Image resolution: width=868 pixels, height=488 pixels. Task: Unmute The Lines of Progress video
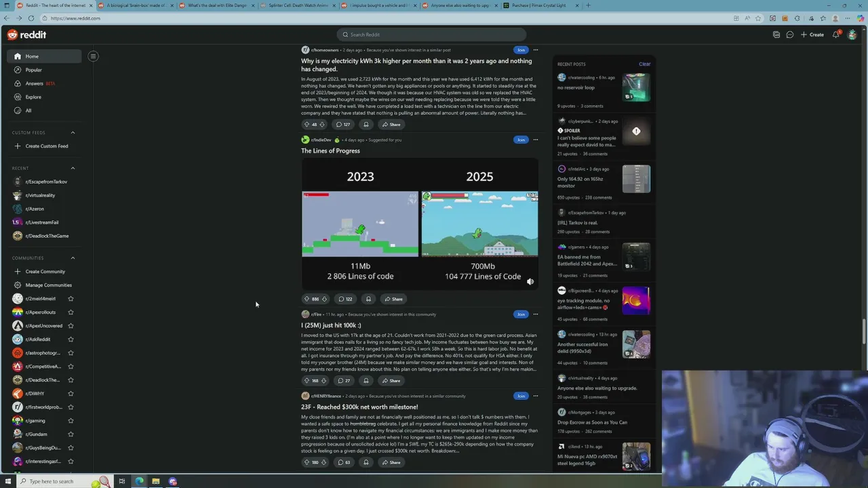click(x=530, y=282)
